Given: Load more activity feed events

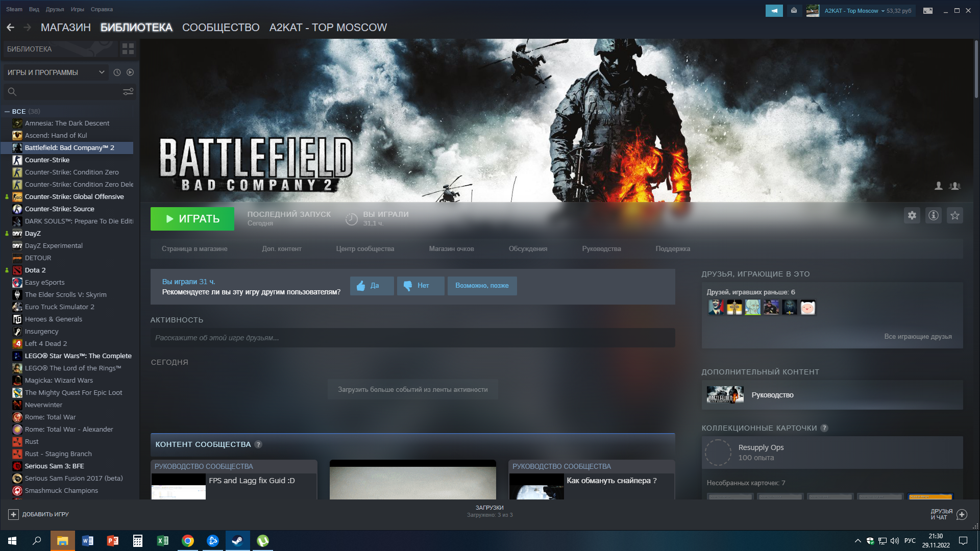Looking at the screenshot, I should pos(413,389).
